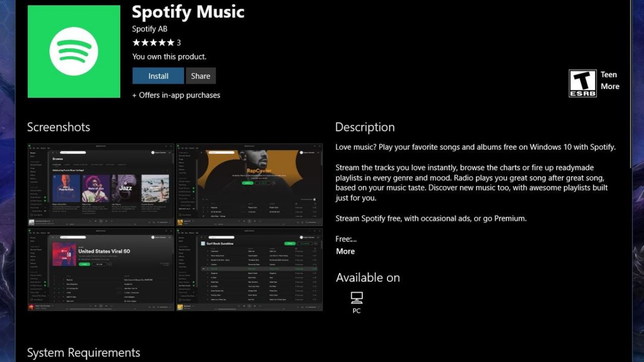Install the Spotify Music app
Image resolution: width=644 pixels, height=362 pixels.
pyautogui.click(x=157, y=76)
